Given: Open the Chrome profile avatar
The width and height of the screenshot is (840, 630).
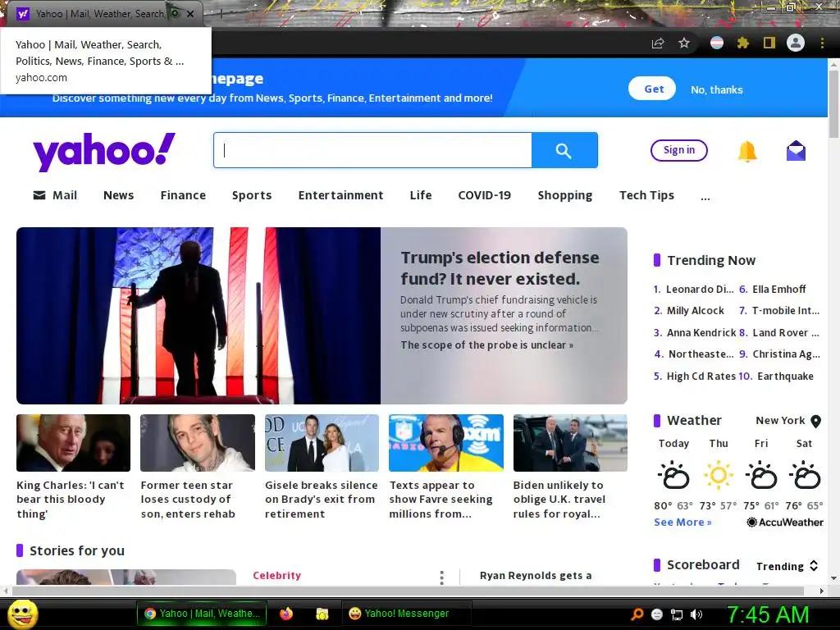Looking at the screenshot, I should coord(796,43).
